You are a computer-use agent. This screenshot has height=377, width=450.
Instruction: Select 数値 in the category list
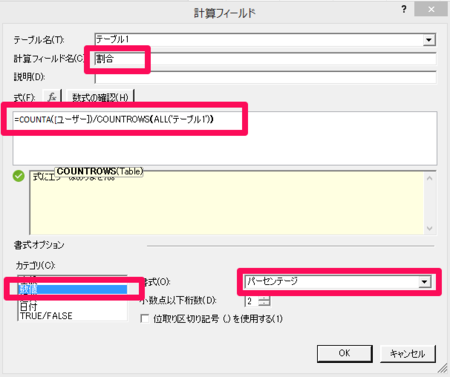coord(72,289)
